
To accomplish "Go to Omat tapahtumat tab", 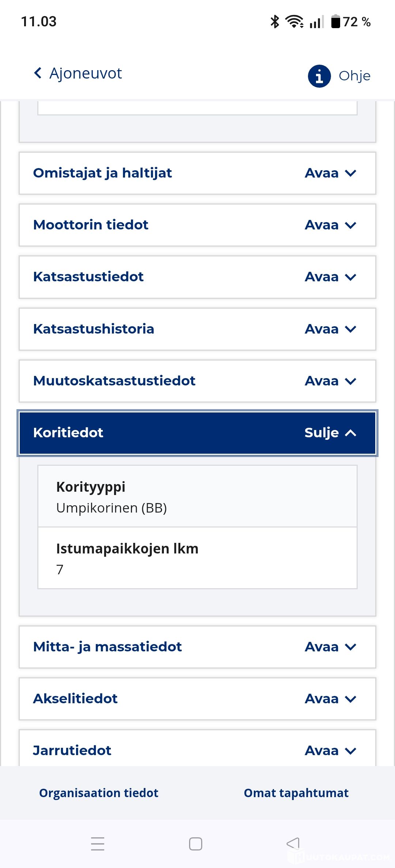I will pos(296,793).
